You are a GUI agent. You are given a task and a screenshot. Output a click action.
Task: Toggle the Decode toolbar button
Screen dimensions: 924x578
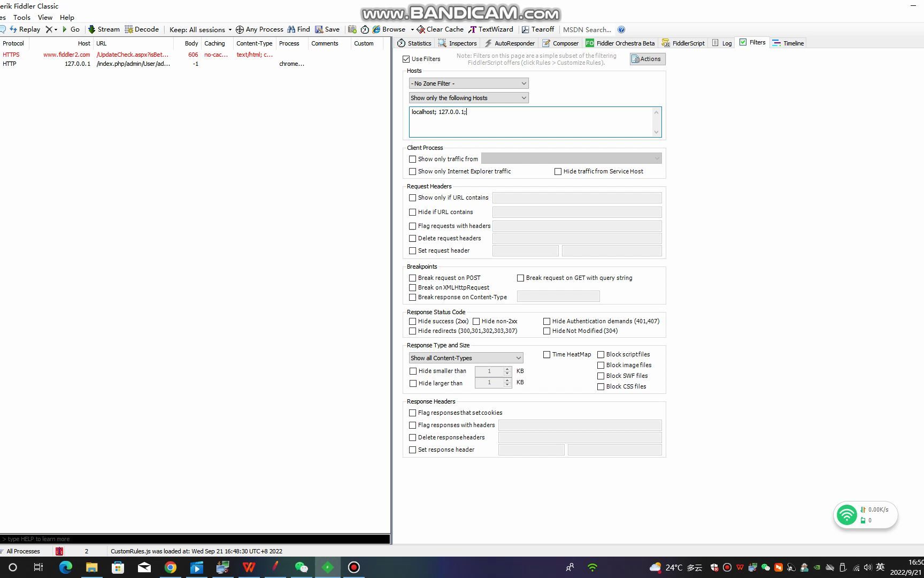coord(142,29)
